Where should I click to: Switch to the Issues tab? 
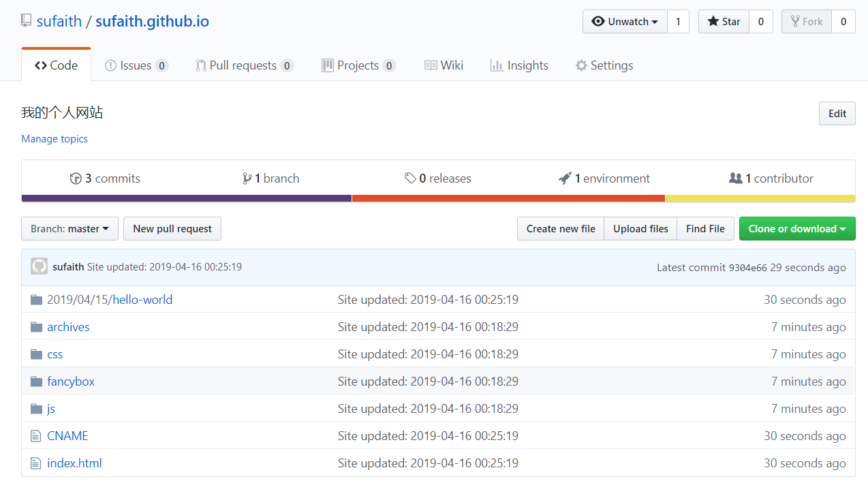click(x=136, y=65)
